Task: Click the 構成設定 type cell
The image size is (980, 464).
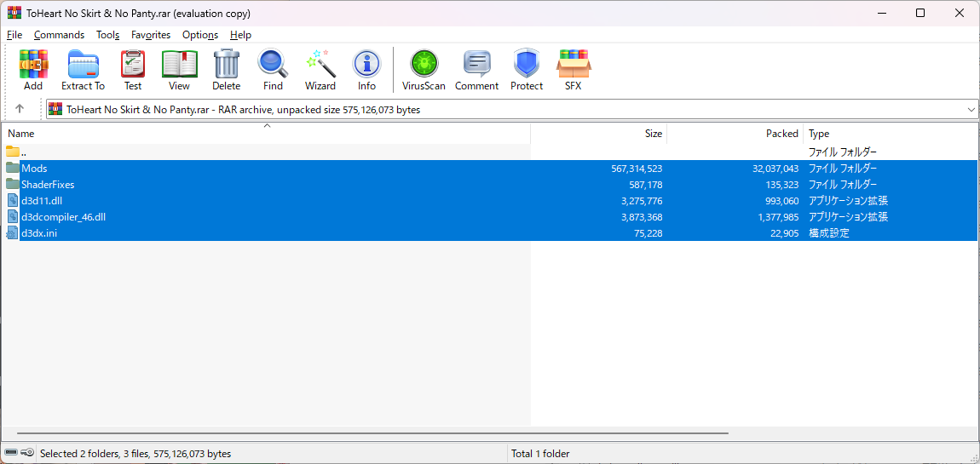Action: (829, 233)
